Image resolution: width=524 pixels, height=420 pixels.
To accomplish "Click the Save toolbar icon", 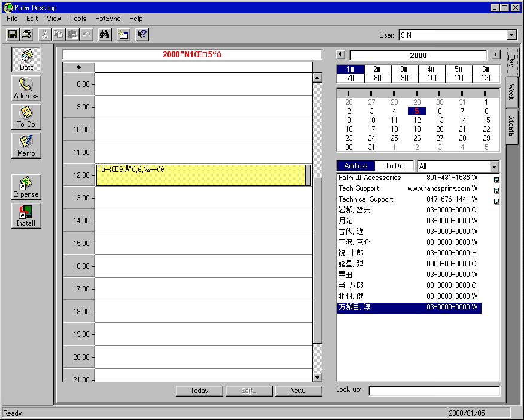I will tap(13, 35).
